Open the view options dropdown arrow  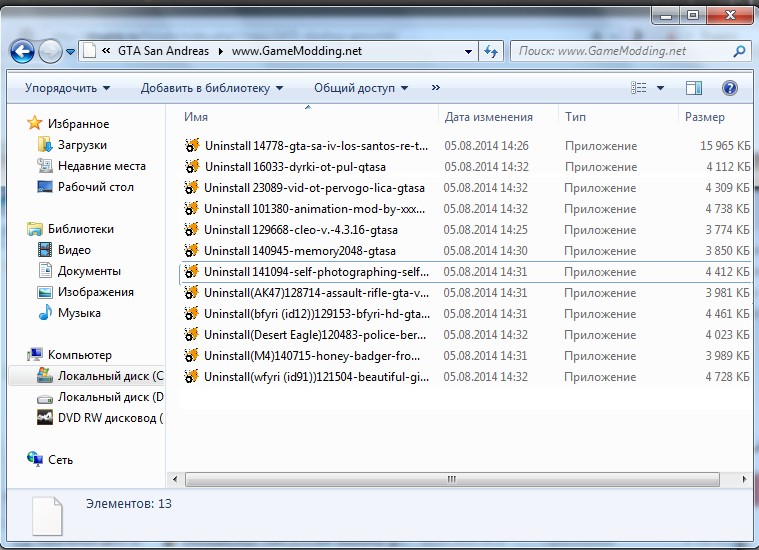click(x=660, y=88)
